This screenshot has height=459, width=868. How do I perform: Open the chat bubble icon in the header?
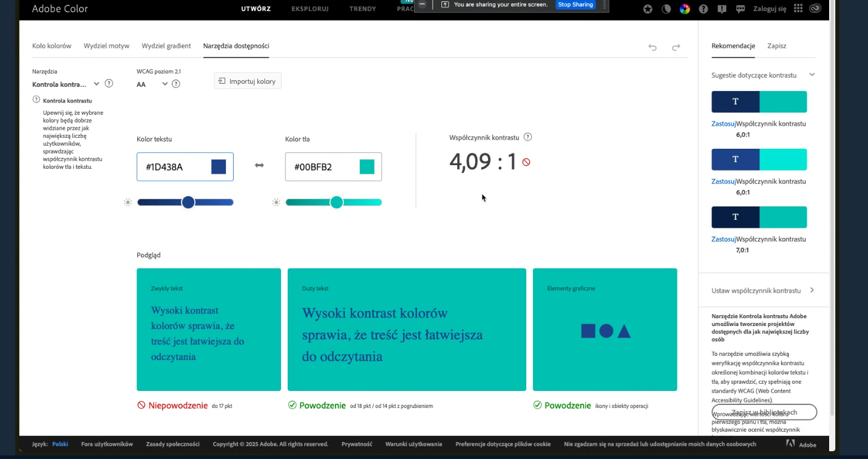(741, 9)
